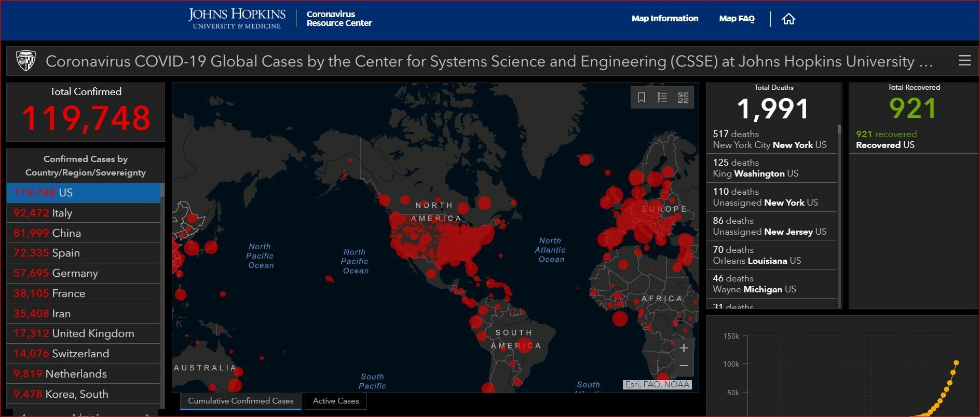Select Italy with 92,472 cases
Screen dimensions: 980x417
click(x=84, y=213)
